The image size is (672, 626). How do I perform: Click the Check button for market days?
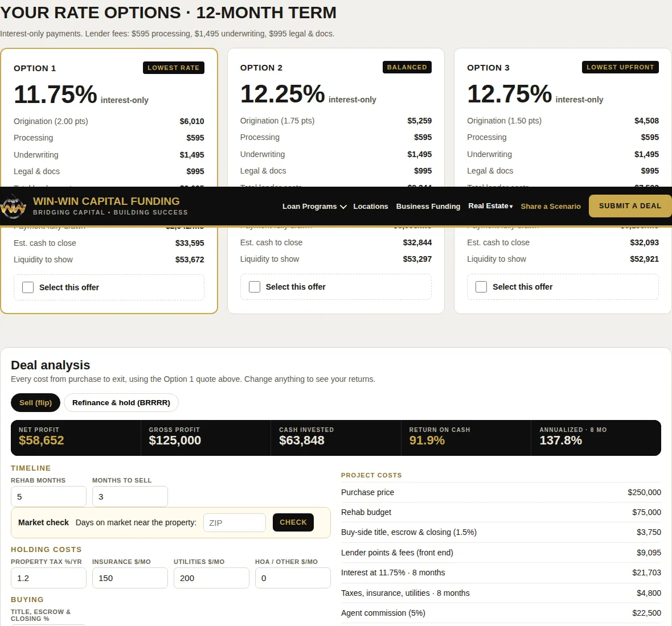pos(293,522)
